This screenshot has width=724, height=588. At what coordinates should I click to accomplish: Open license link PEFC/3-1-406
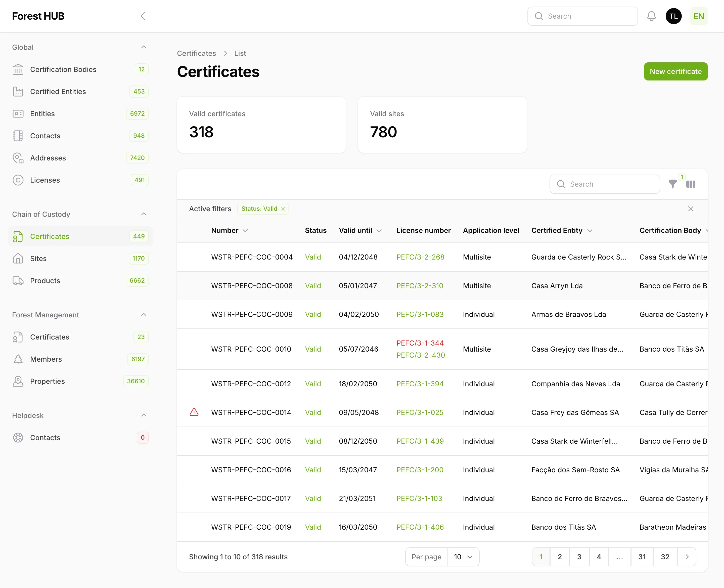[420, 527]
